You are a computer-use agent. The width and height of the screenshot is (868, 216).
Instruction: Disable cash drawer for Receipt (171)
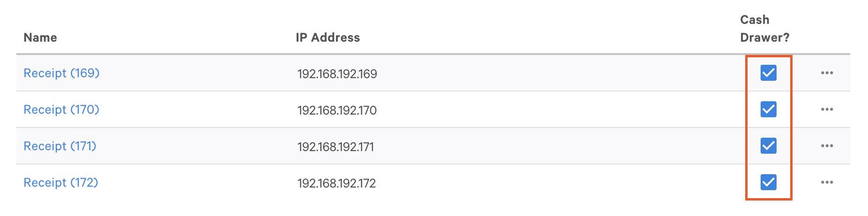pos(768,146)
